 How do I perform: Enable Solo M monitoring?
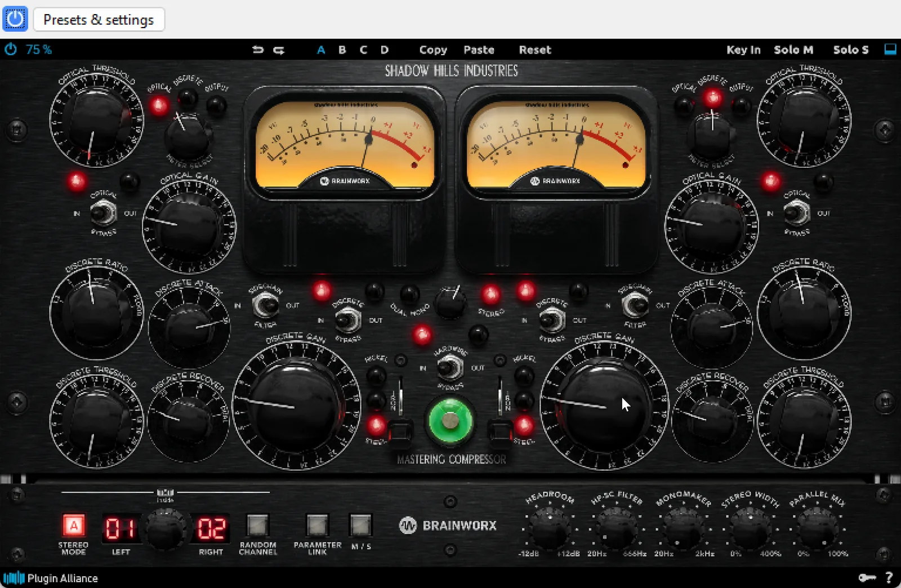(x=793, y=50)
